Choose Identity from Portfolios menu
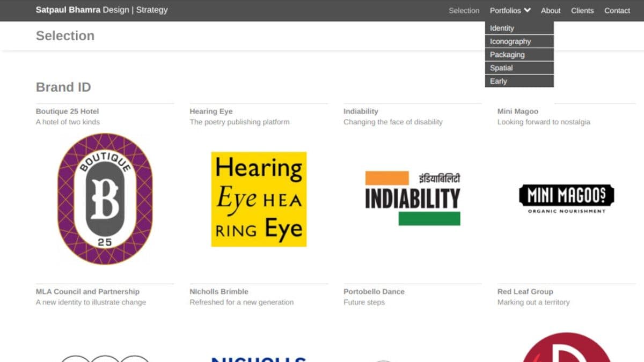Image resolution: width=644 pixels, height=362 pixels. click(x=502, y=28)
